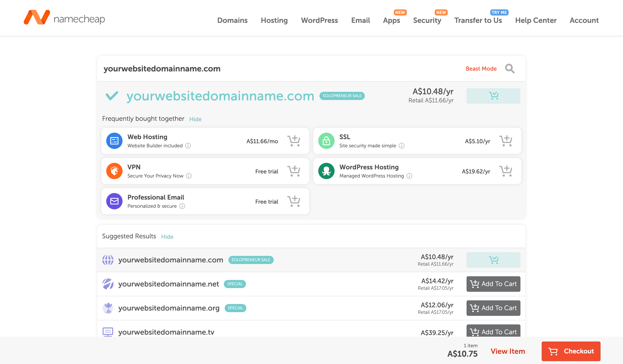Click the SSL green lock icon
Viewport: 623px width, 364px height.
tap(326, 141)
